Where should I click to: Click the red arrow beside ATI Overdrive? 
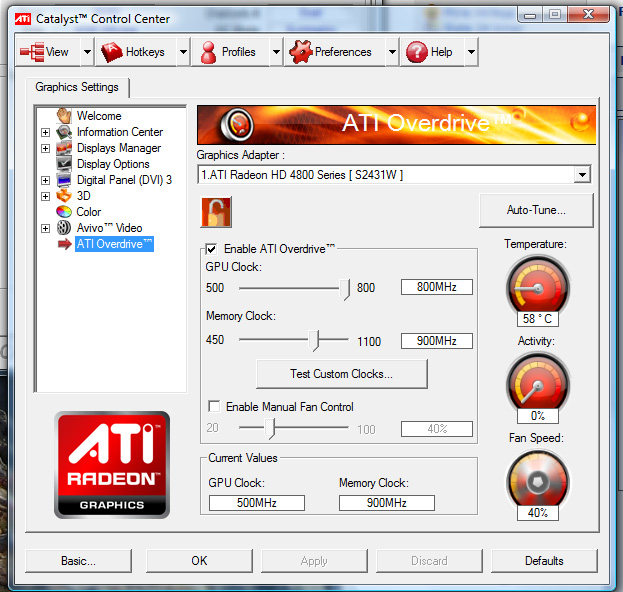pos(64,244)
